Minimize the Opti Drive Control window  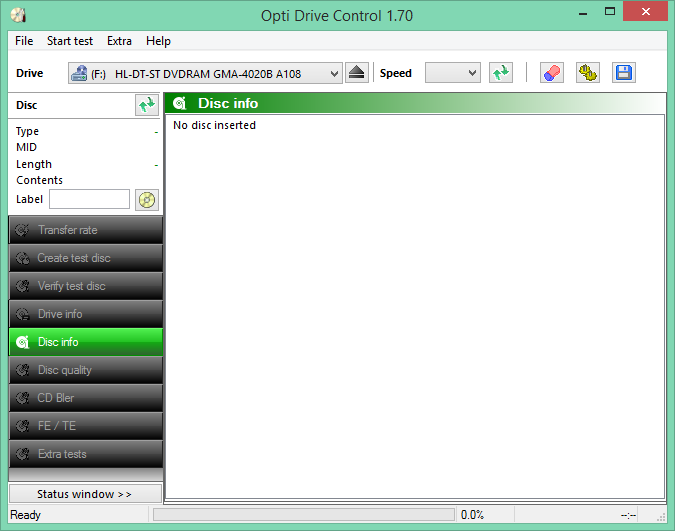583,12
